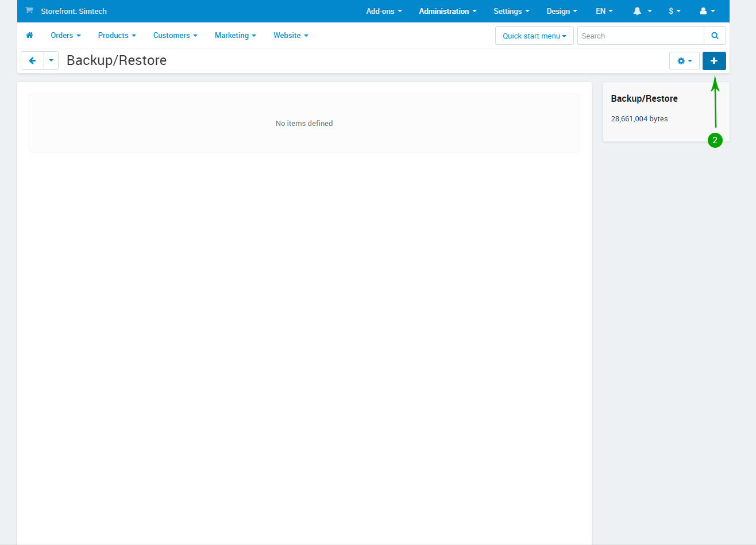This screenshot has width=756, height=545.
Task: Click the search magnifier button
Action: click(x=715, y=36)
